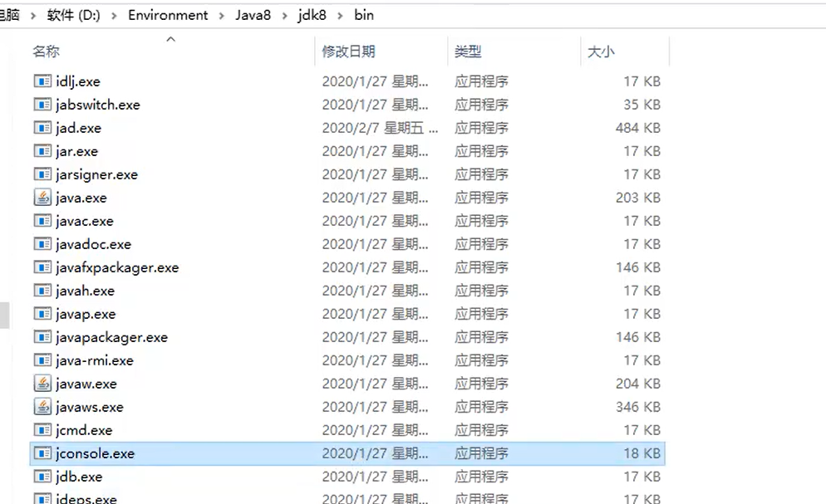The width and height of the screenshot is (826, 504).
Task: Go to jdk8 folder in breadcrumb
Action: [312, 15]
